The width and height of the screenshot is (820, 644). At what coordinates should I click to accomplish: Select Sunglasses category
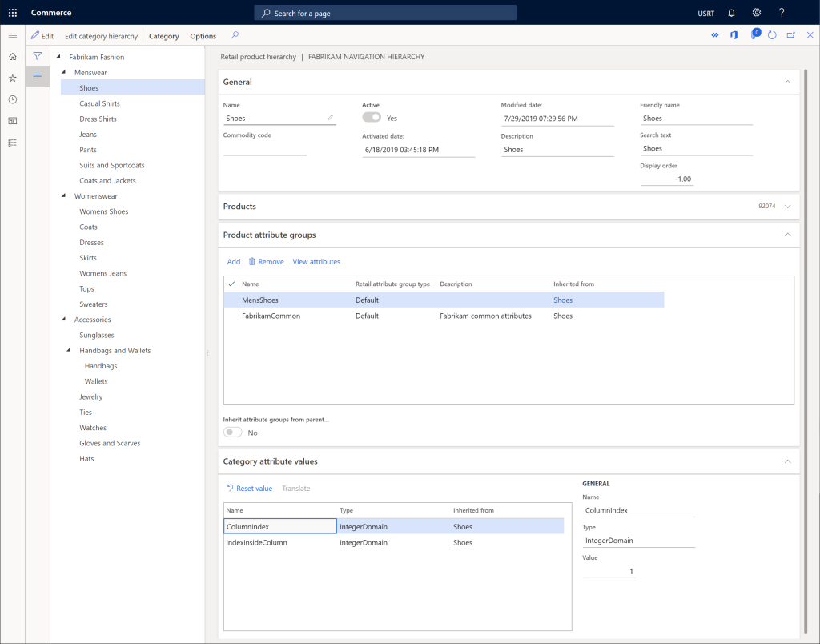[x=97, y=335]
